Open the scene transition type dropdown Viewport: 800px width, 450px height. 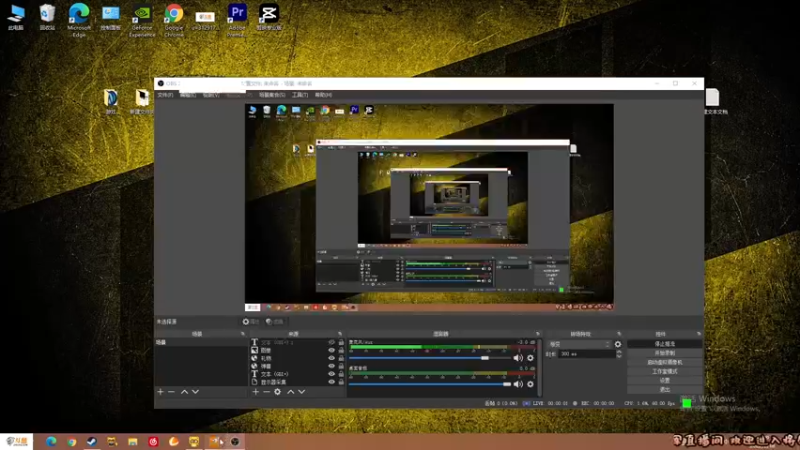(x=579, y=344)
